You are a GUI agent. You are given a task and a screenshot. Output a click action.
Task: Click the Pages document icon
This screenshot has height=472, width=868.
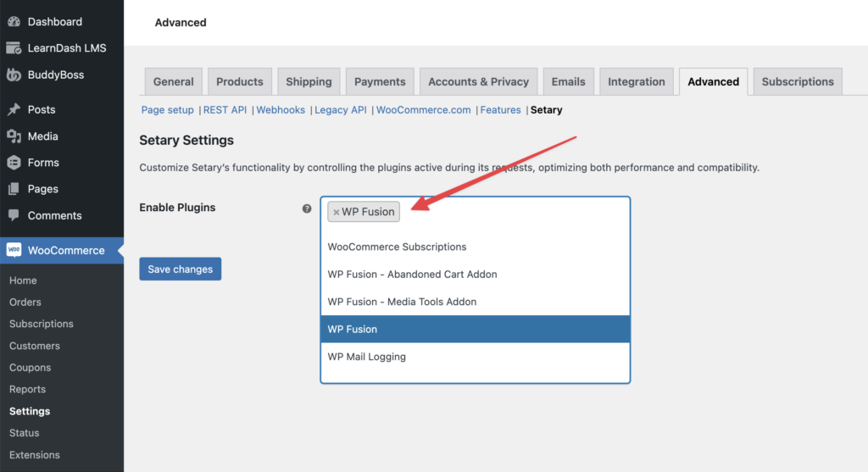pyautogui.click(x=14, y=189)
